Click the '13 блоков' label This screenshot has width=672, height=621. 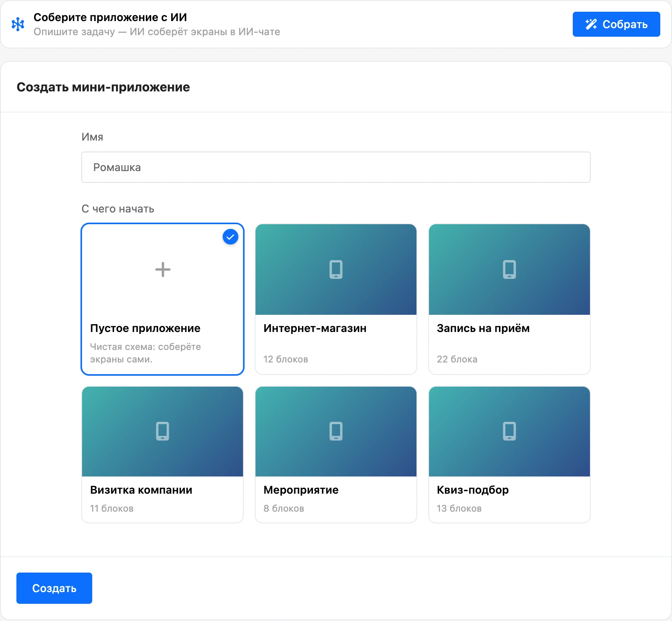[459, 509]
